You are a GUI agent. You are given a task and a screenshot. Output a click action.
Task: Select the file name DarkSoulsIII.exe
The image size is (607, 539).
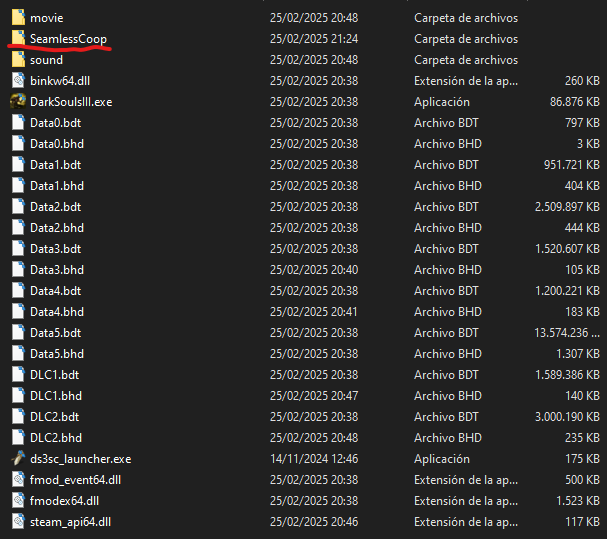pos(71,102)
